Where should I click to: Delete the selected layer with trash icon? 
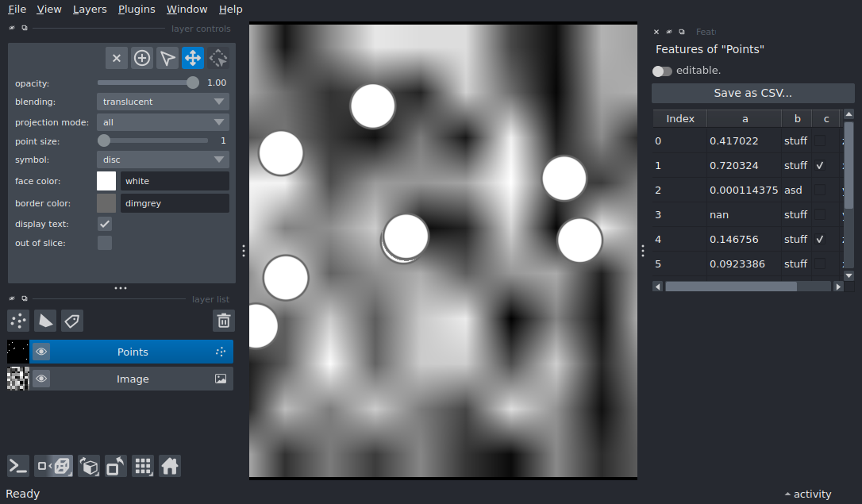[x=224, y=321]
